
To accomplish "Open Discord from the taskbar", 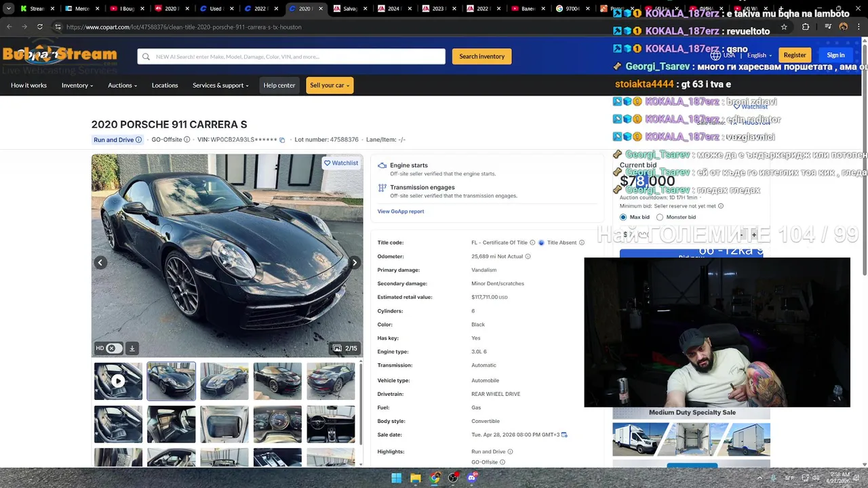I will click(473, 478).
